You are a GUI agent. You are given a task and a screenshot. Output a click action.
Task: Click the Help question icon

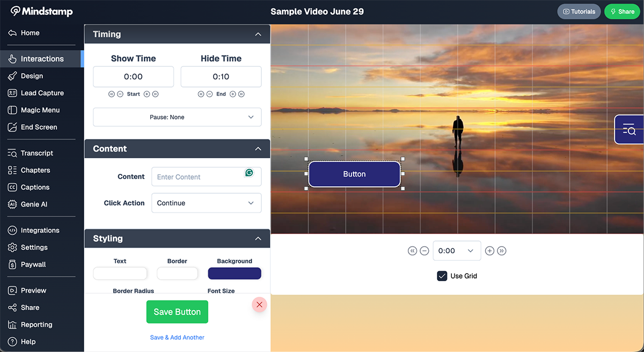click(12, 342)
